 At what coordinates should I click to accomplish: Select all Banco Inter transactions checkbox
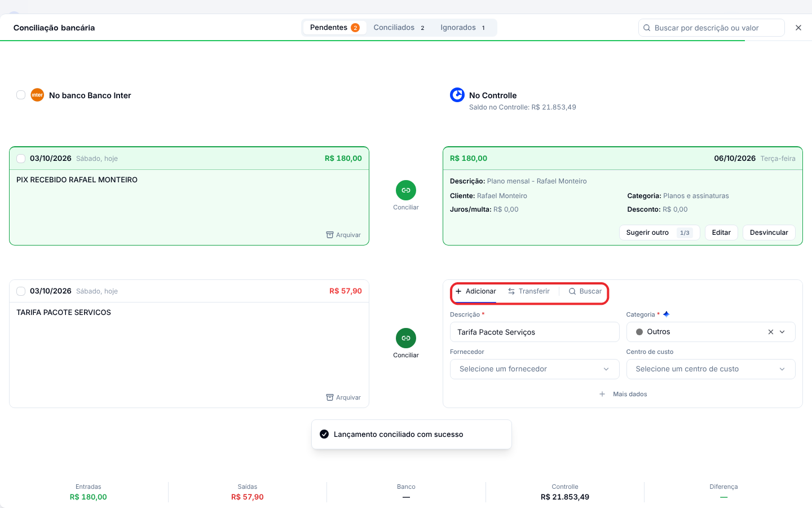click(x=21, y=95)
